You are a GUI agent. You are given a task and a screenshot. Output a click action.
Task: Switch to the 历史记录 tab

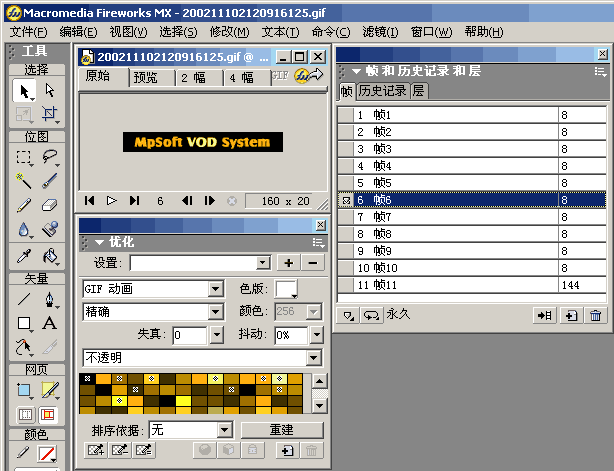point(383,91)
